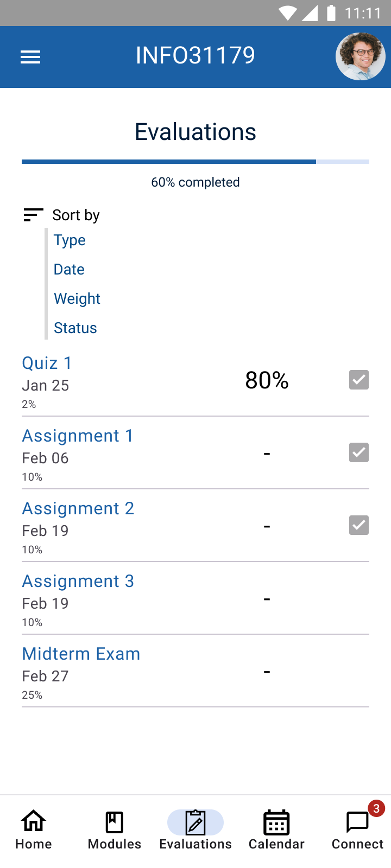Open the Assignment 3 link

[78, 581]
